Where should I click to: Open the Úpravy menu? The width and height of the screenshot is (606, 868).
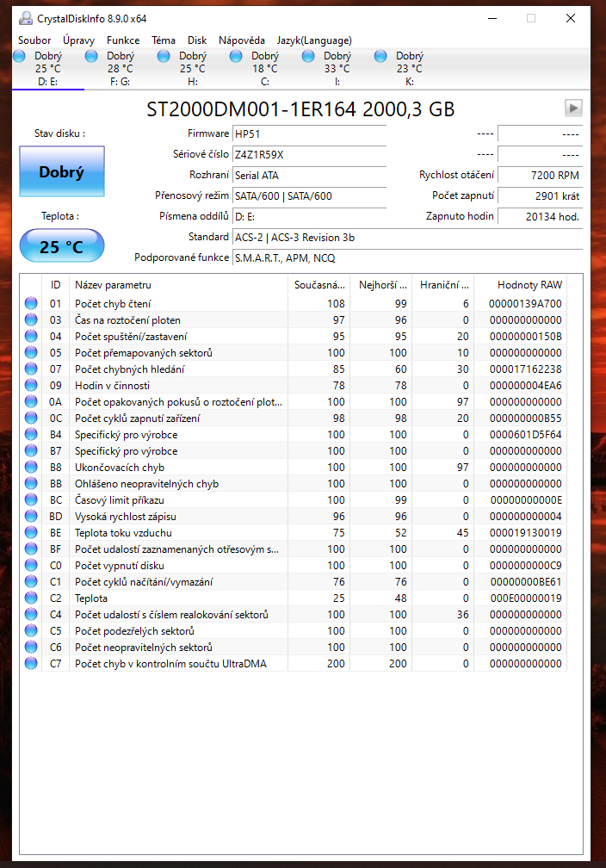(x=78, y=40)
